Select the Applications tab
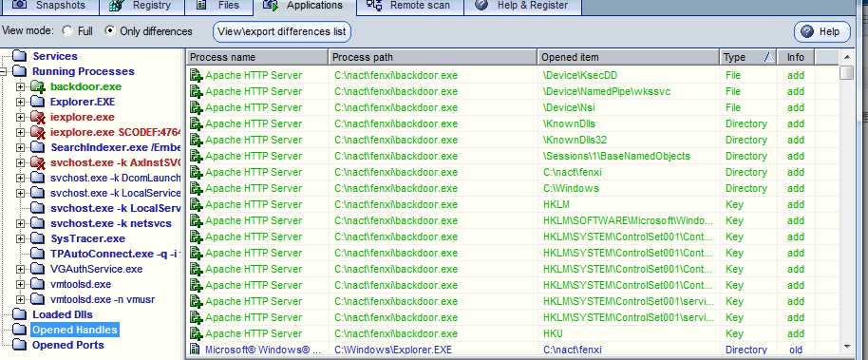 click(x=303, y=6)
